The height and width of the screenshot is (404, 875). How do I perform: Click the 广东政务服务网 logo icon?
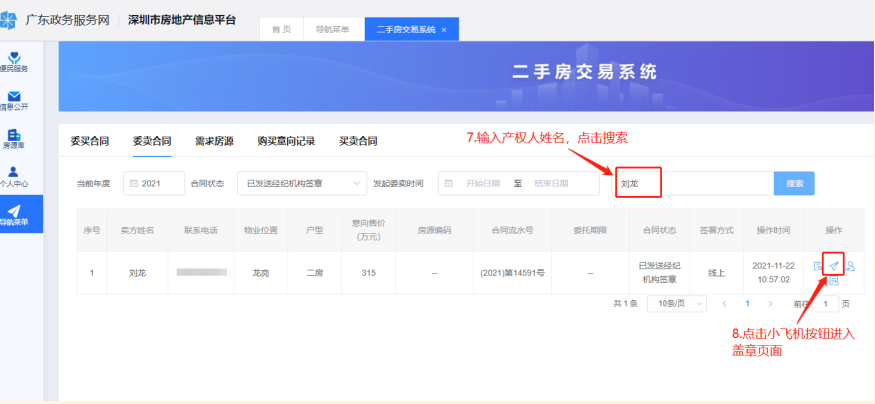coord(8,21)
